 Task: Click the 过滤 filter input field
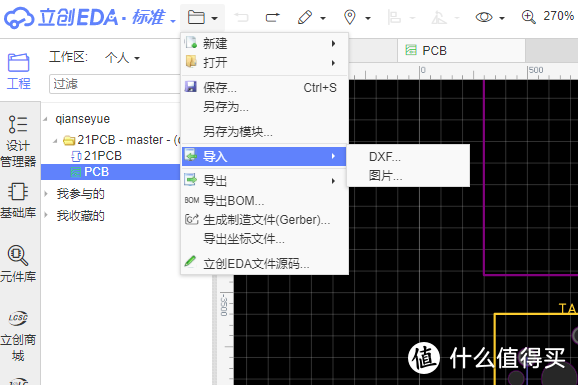coord(115,84)
